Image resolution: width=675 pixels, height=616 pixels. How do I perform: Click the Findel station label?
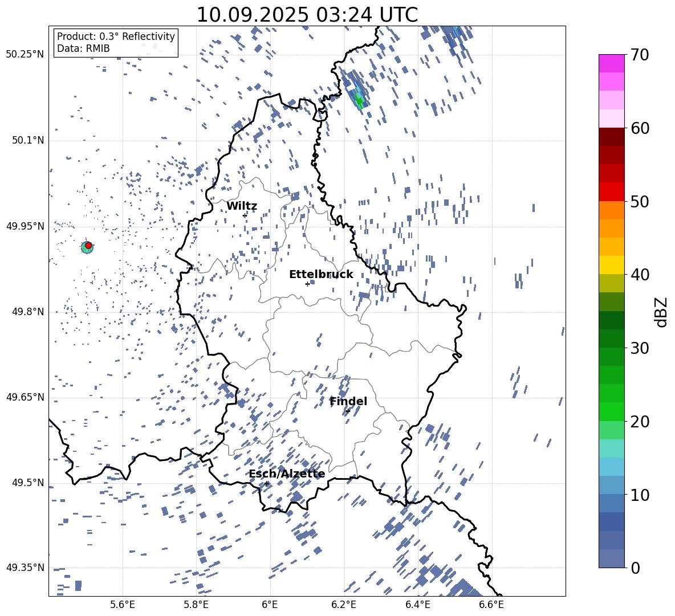point(348,401)
